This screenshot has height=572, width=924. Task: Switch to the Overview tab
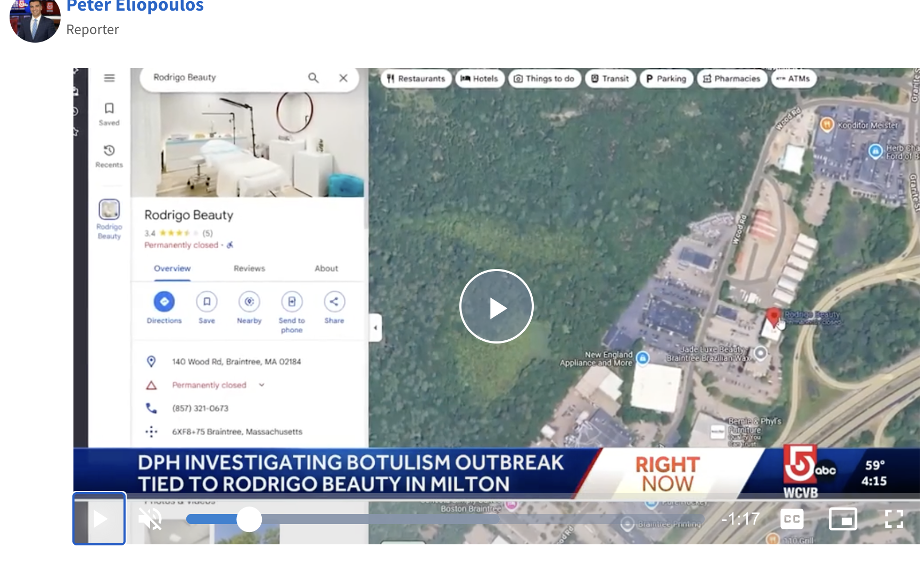click(x=172, y=268)
